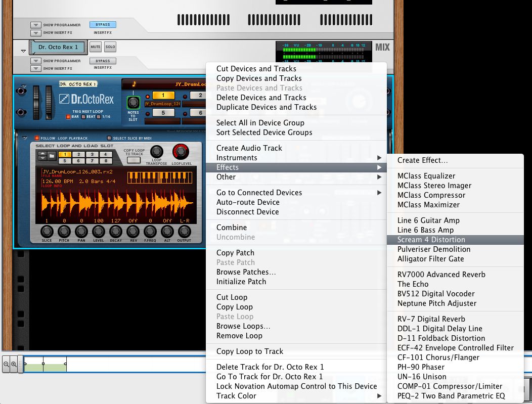The image size is (532, 404).
Task: Click the file name JY_DrumLoop_126_003.rx2
Action: pyautogui.click(x=77, y=171)
